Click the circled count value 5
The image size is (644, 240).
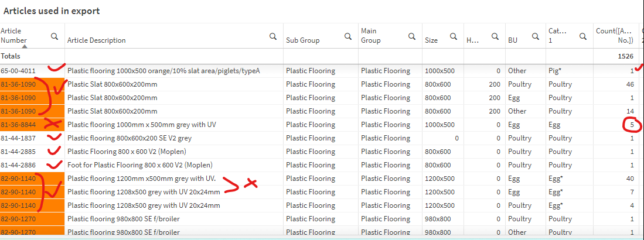point(631,125)
